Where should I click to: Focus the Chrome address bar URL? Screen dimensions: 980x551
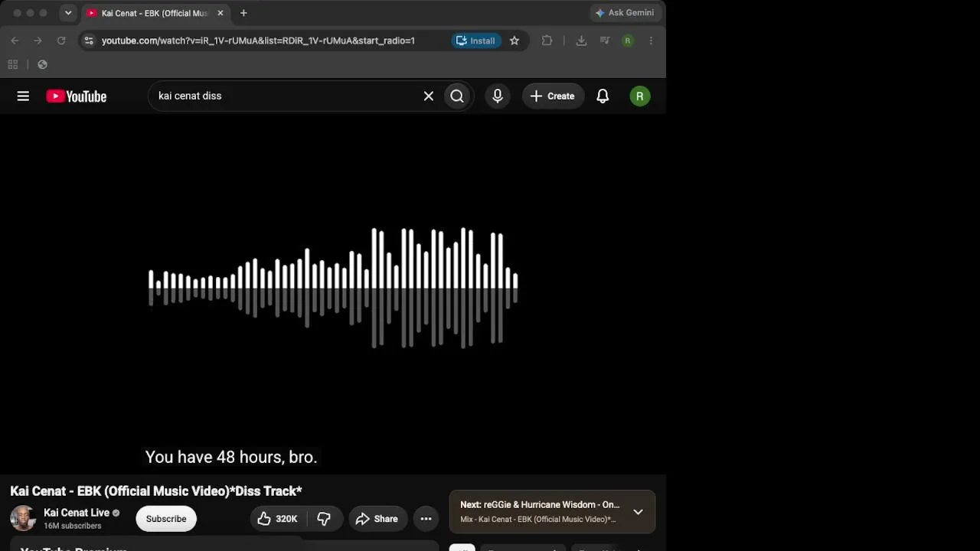point(258,41)
